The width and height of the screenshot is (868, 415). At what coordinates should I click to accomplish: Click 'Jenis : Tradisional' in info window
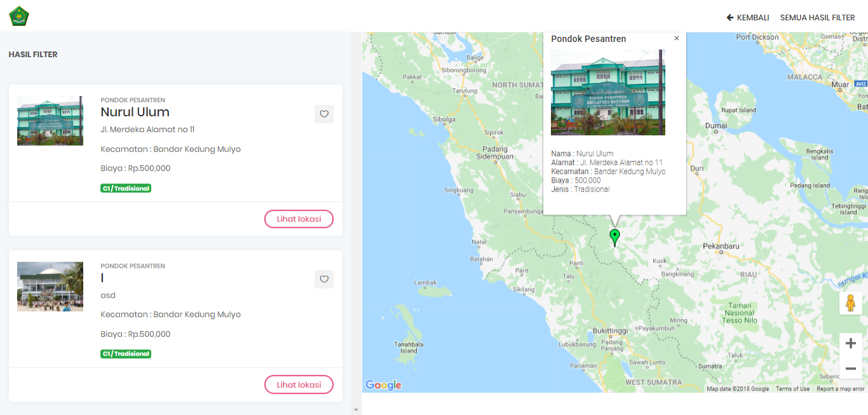580,189
